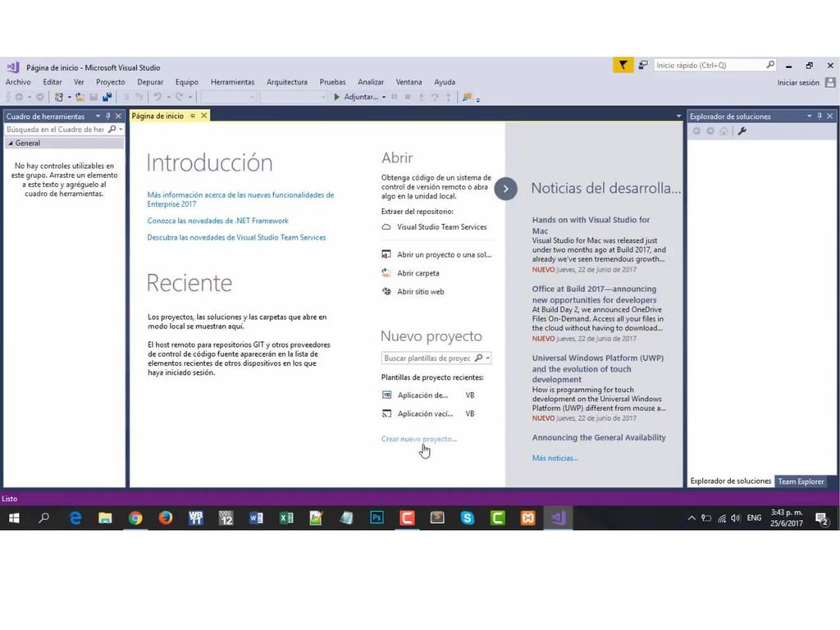Click the Visual Studio logo in title bar
Viewport: 840px width, 630px height.
click(13, 67)
